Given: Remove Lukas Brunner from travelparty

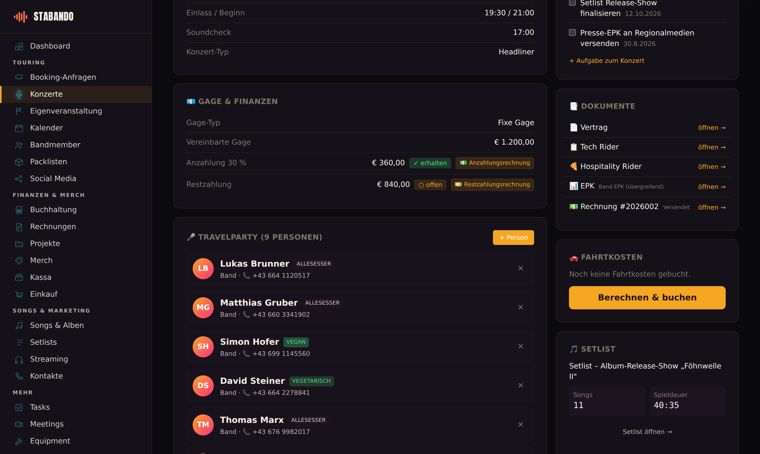Looking at the screenshot, I should (521, 268).
